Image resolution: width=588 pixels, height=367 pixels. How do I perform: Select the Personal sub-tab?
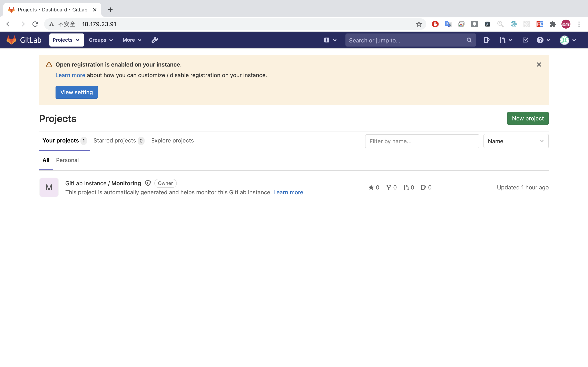coord(67,160)
